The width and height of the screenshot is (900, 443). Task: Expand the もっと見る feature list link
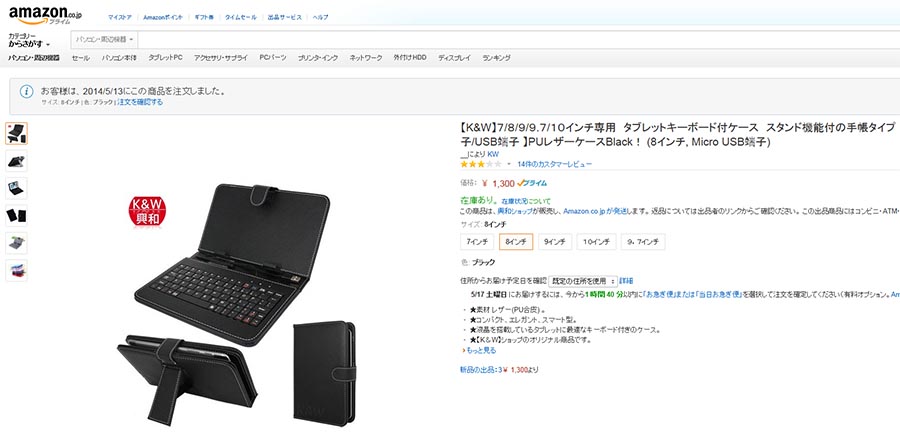480,350
